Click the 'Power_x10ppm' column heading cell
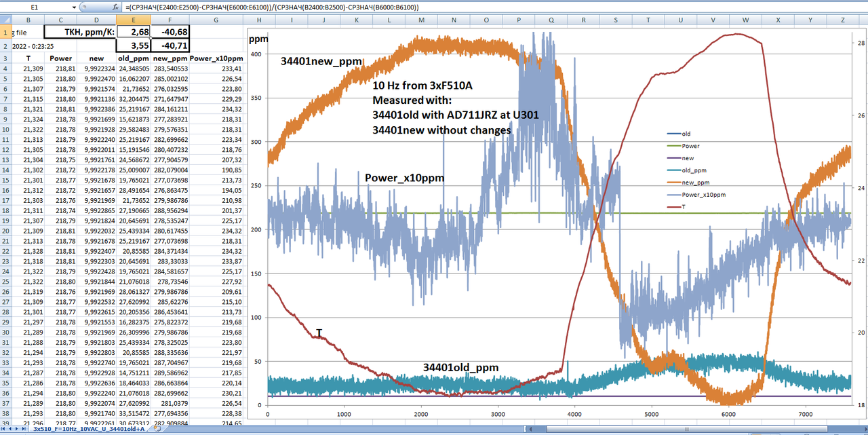The width and height of the screenshot is (868, 435). pos(216,58)
